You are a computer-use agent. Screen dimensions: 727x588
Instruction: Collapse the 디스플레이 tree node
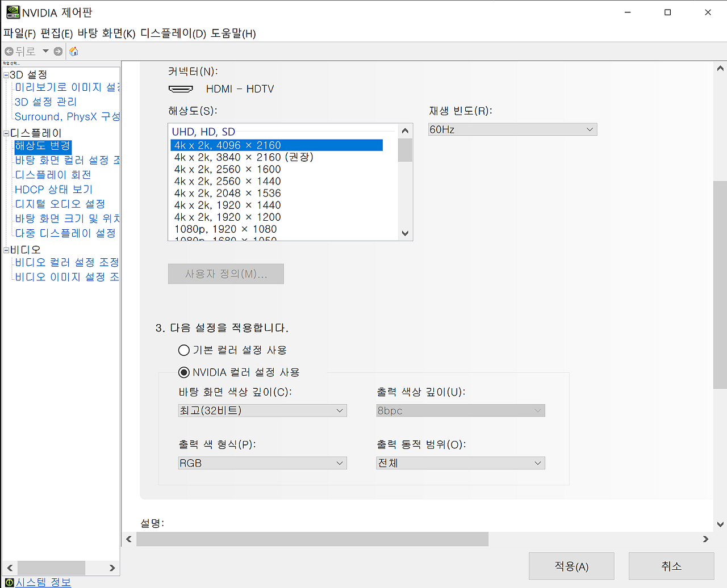click(6, 133)
